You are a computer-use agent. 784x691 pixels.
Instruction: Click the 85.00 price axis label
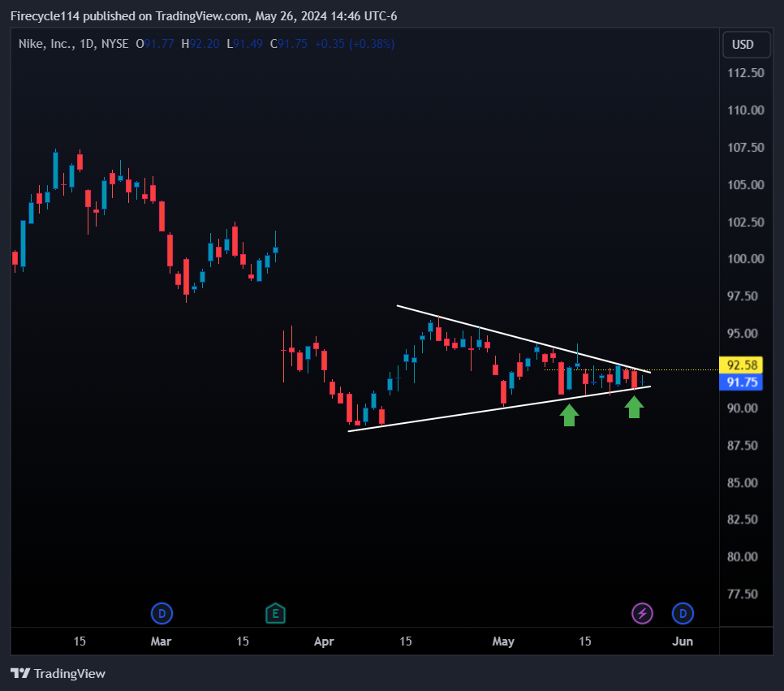pyautogui.click(x=743, y=483)
